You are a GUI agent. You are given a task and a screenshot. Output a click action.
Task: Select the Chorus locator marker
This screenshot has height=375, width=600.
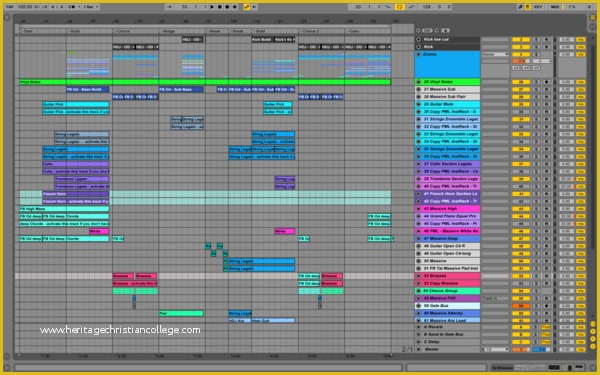pos(123,31)
